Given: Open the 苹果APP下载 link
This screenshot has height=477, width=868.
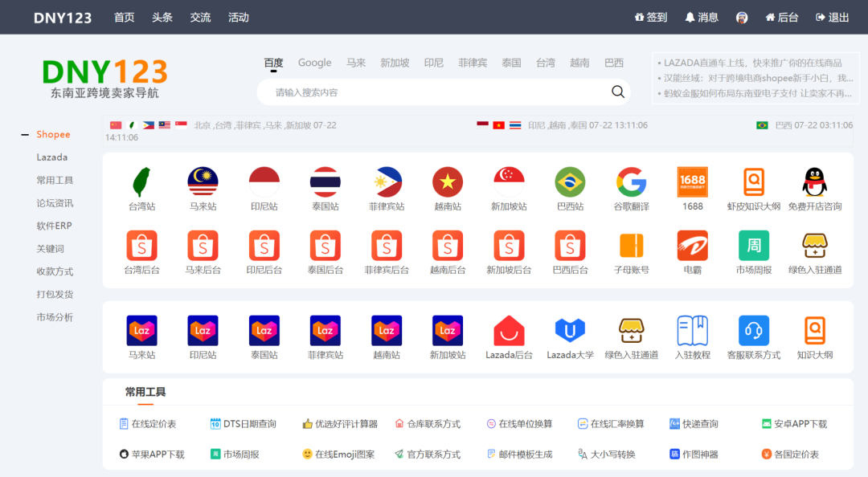Looking at the screenshot, I should [152, 455].
